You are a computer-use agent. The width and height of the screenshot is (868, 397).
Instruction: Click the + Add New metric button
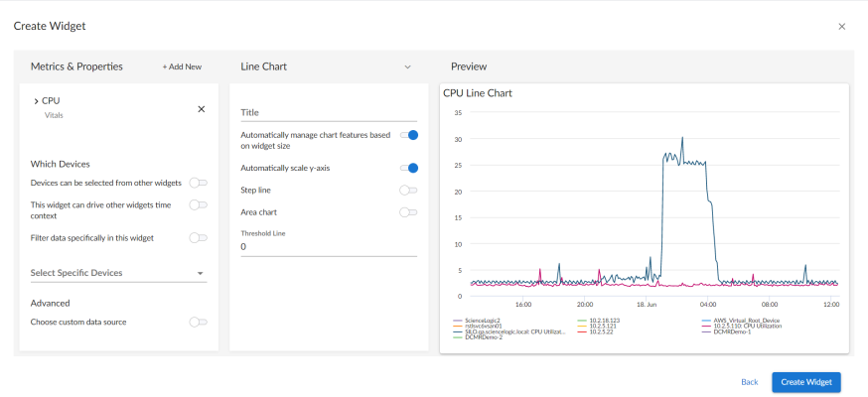coord(182,66)
